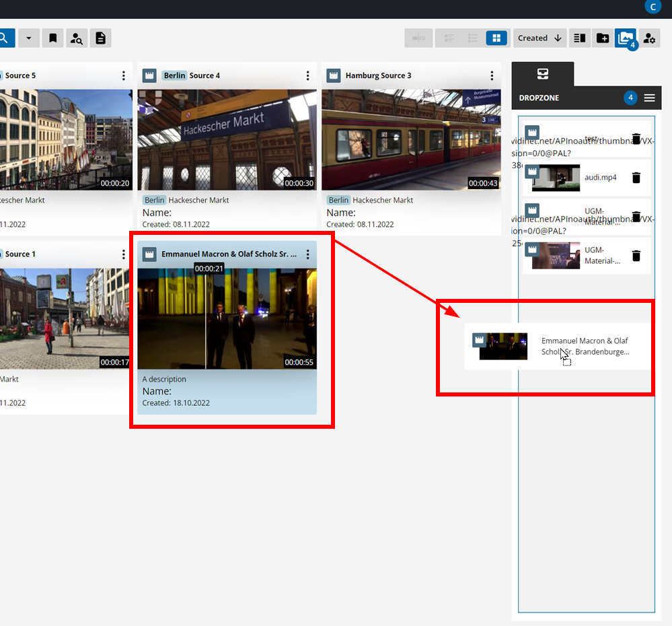Remove the last UGM-Material item from the dropzone
The image size is (672, 626).
click(x=636, y=256)
